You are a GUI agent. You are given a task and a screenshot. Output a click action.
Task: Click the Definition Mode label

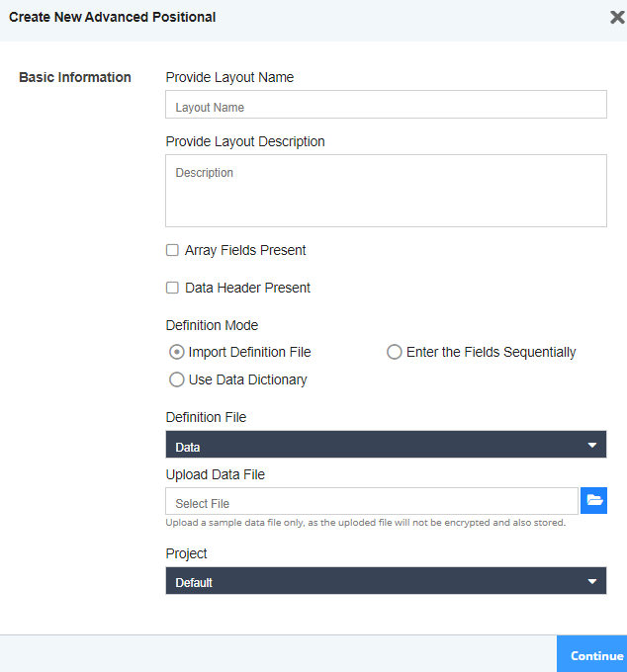(212, 325)
